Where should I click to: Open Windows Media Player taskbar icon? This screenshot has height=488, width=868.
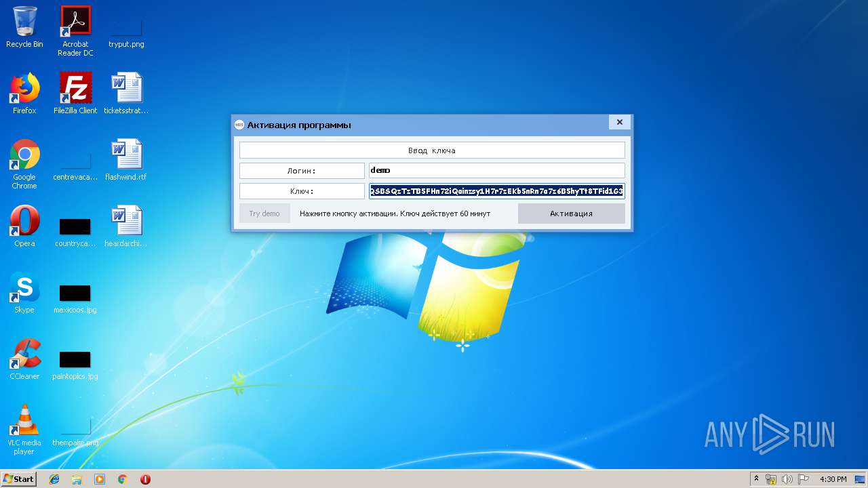pyautogui.click(x=100, y=479)
